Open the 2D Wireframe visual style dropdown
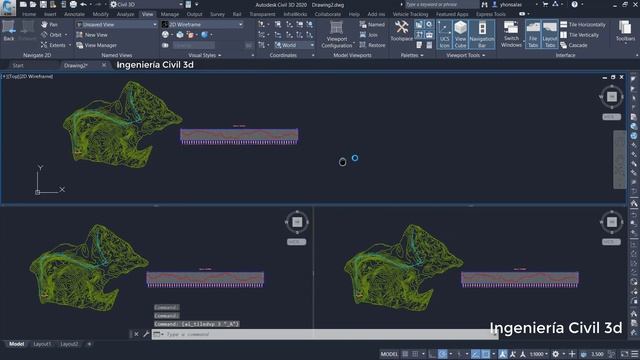This screenshot has height=360, width=640. click(202, 24)
